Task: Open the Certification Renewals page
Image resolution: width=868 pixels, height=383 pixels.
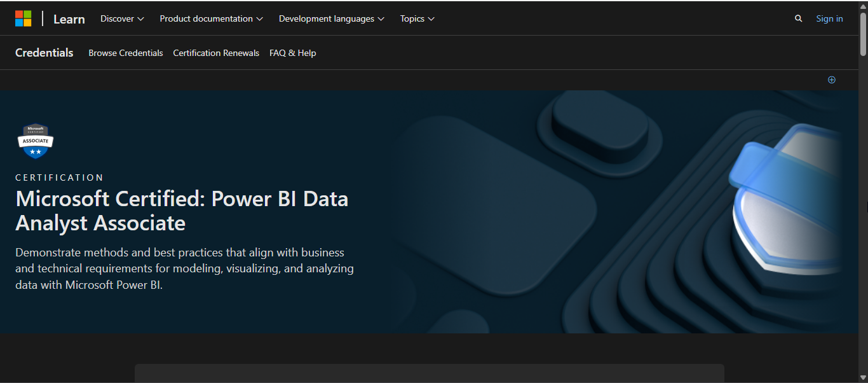Action: click(x=216, y=53)
